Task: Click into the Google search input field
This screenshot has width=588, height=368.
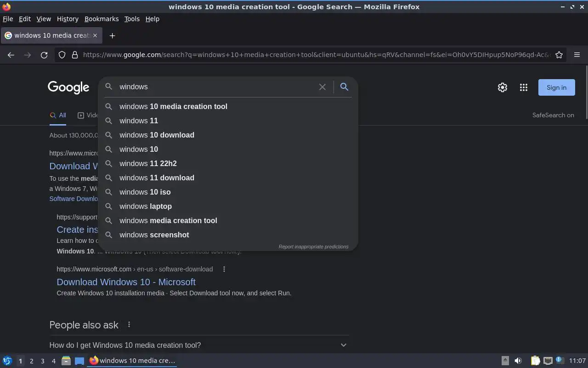Action: (x=216, y=86)
